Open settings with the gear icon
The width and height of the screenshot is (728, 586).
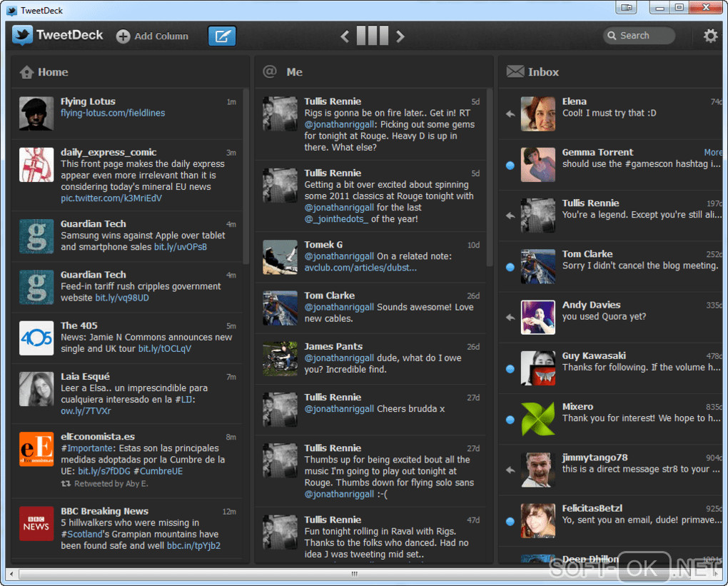pyautogui.click(x=710, y=36)
